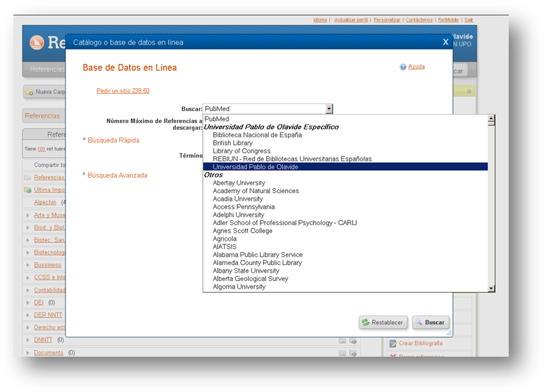This screenshot has width=544, height=392.
Task: Select Biblioteca Nacional de España option
Action: coord(345,135)
